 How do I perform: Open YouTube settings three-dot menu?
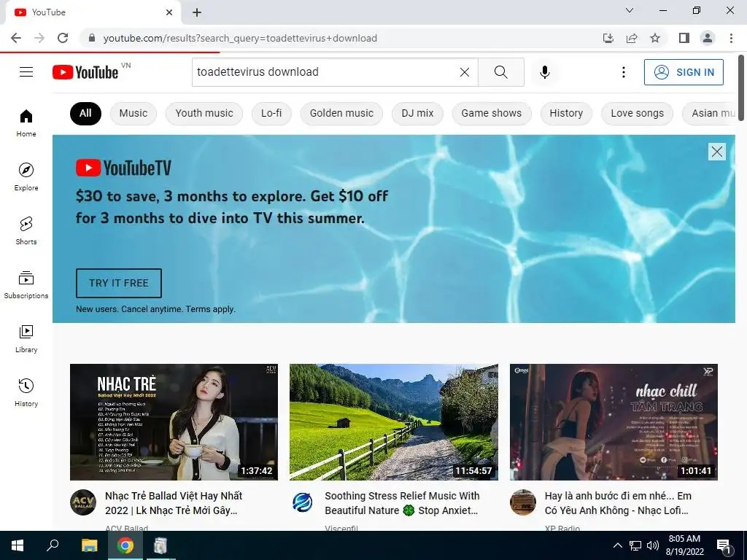coord(623,72)
